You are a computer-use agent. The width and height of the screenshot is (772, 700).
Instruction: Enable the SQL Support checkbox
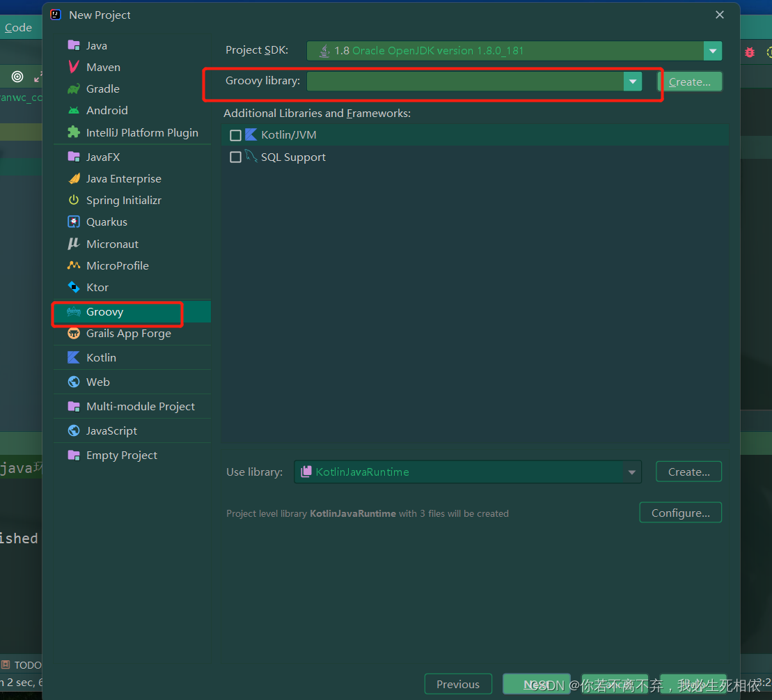coord(236,157)
